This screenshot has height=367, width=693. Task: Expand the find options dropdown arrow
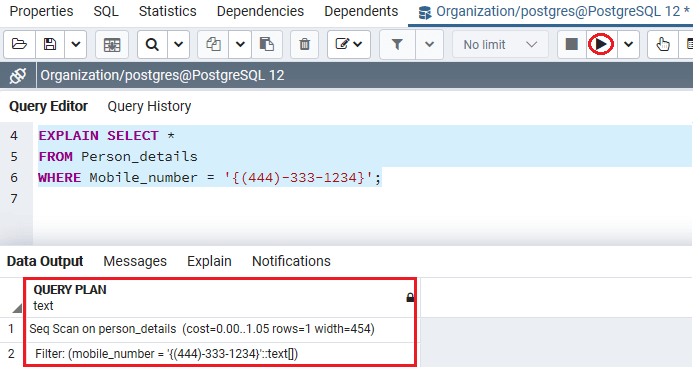[179, 44]
